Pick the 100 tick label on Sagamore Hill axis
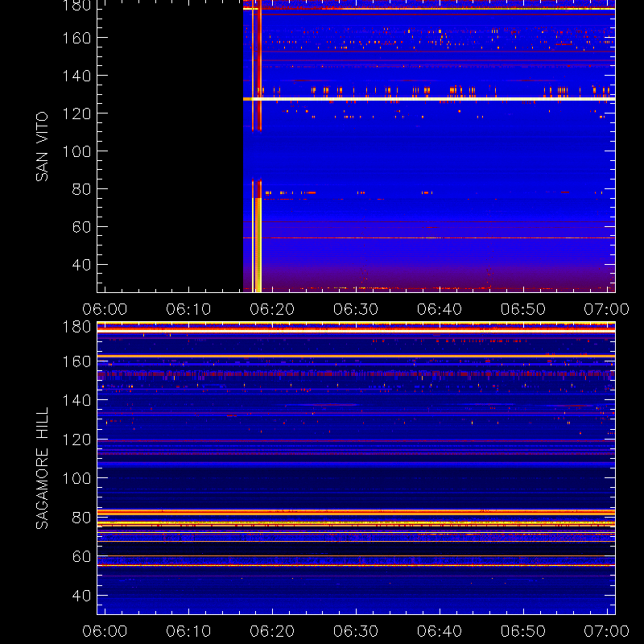The height and width of the screenshot is (644, 644). click(76, 478)
